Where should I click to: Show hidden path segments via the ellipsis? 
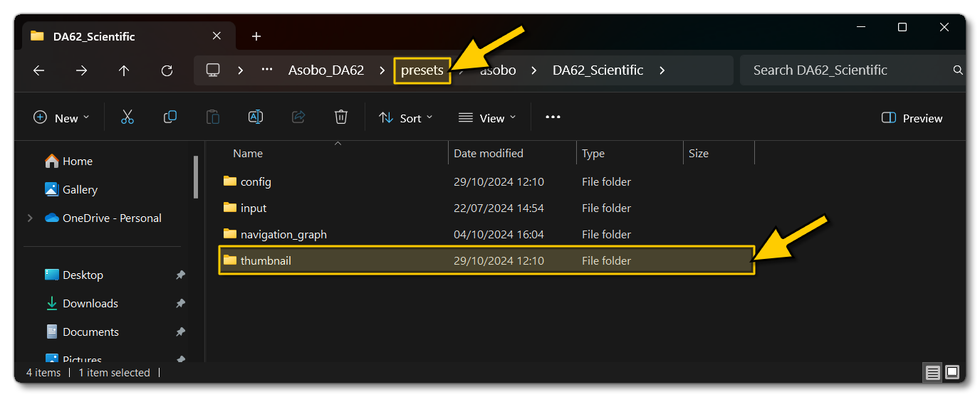267,70
